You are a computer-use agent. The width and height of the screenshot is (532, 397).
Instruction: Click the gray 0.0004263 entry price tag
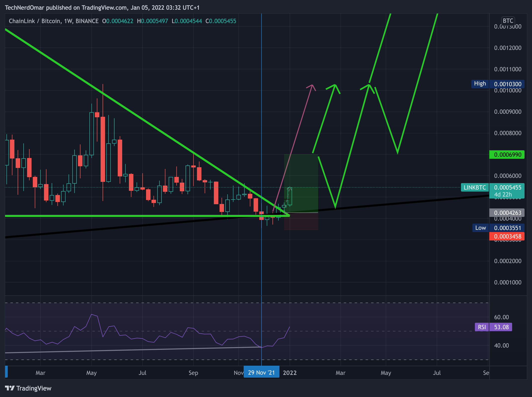[x=507, y=213]
